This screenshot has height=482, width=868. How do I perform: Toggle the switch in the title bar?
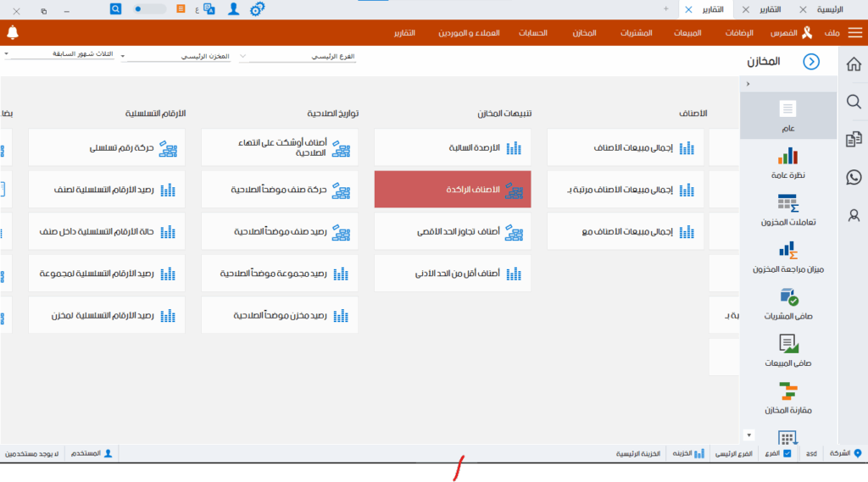pos(150,8)
